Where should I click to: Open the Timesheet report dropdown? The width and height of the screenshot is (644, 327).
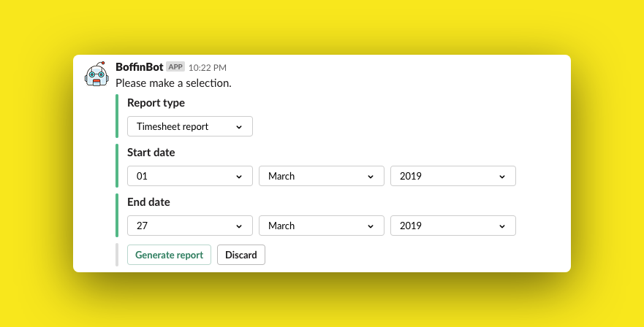click(x=190, y=126)
